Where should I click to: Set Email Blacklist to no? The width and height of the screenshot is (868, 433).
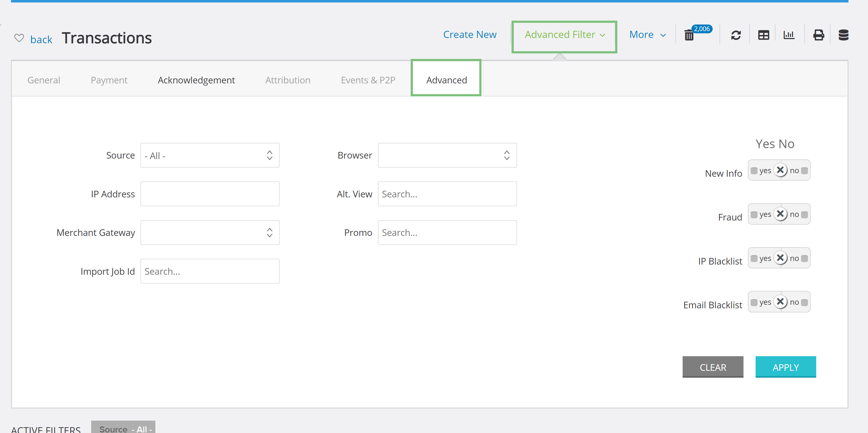pyautogui.click(x=799, y=302)
